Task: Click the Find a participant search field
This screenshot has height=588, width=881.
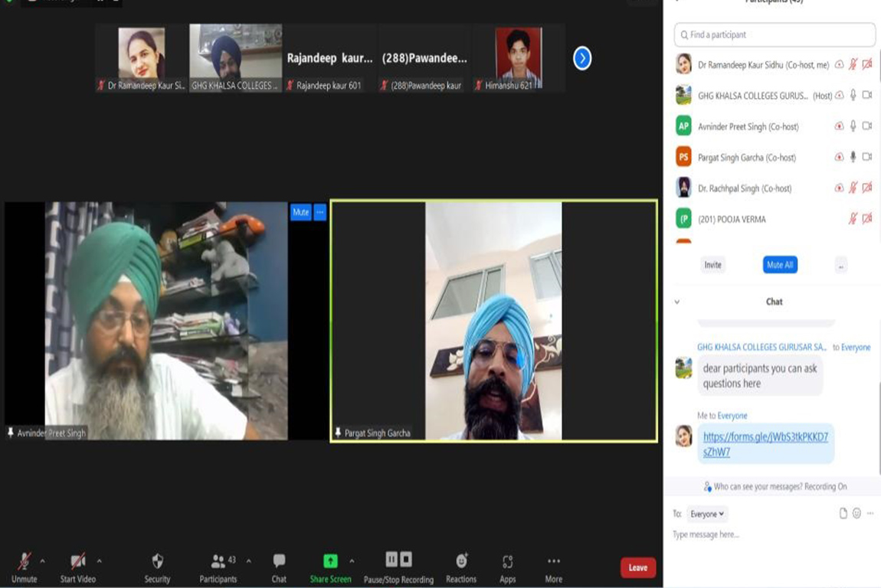Action: [x=775, y=35]
